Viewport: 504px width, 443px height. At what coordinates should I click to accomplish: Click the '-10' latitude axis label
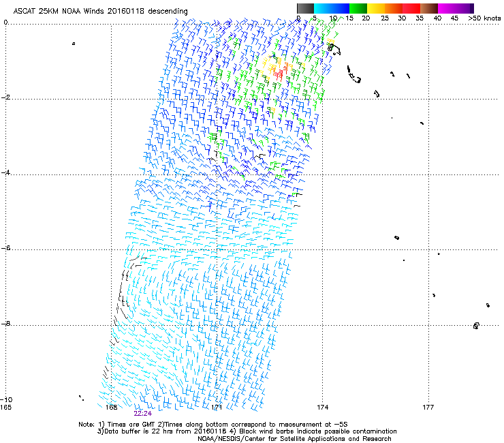pos(6,399)
